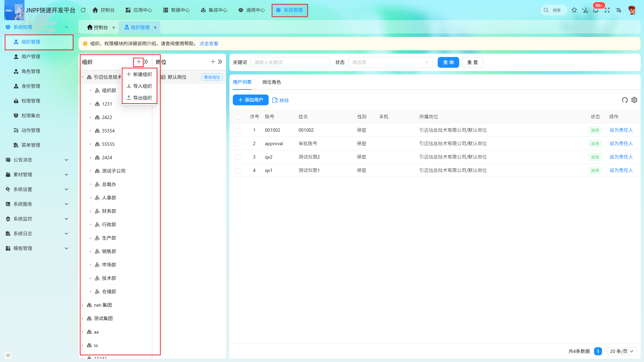Click the 重置 reset button
Screen dimensions: 644x362
click(472, 62)
